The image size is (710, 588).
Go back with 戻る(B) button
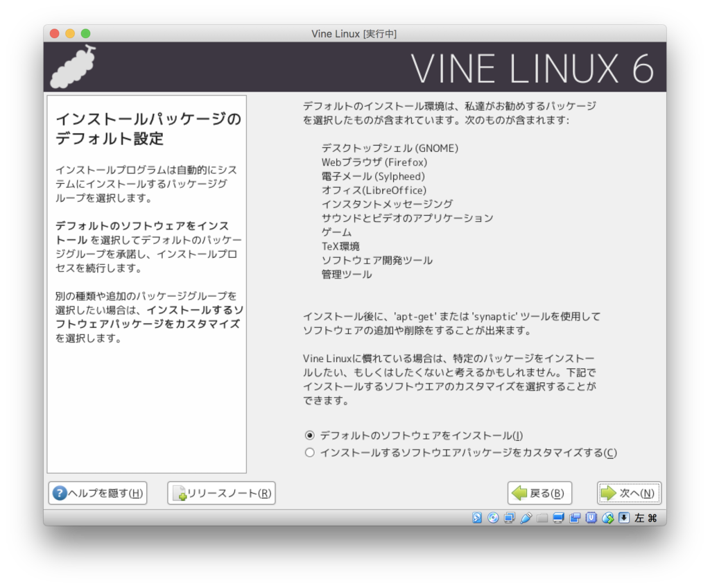coord(539,493)
